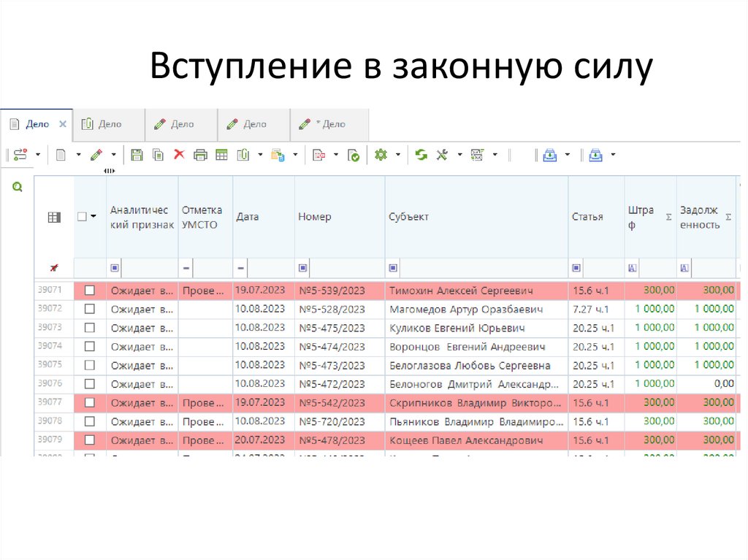Sort by the Субъект column header
The width and height of the screenshot is (748, 560).
[409, 217]
